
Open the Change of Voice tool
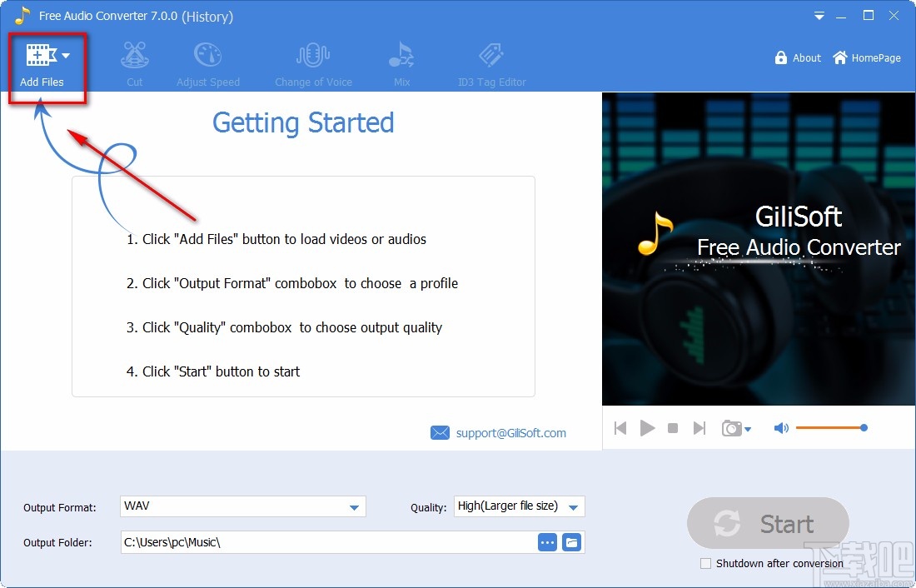click(314, 66)
